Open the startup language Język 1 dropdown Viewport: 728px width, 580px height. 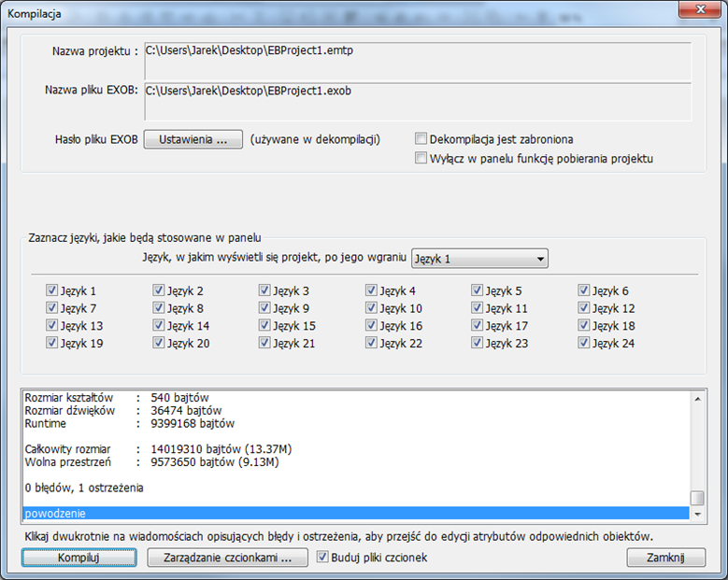coord(479,259)
